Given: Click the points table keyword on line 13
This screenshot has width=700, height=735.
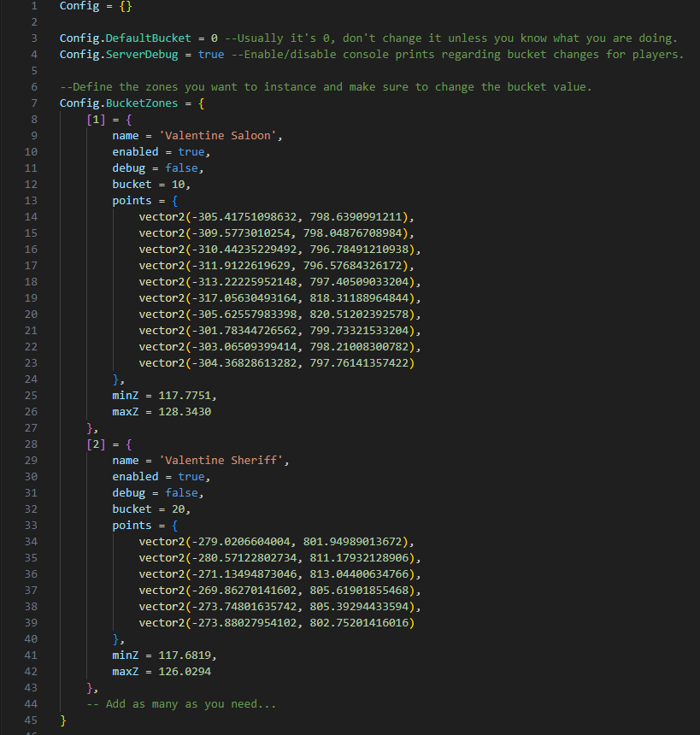Looking at the screenshot, I should (131, 200).
